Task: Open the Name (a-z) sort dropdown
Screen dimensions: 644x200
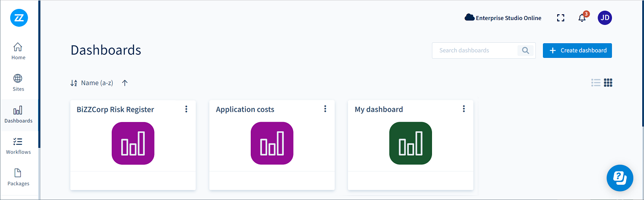Action: [x=92, y=83]
